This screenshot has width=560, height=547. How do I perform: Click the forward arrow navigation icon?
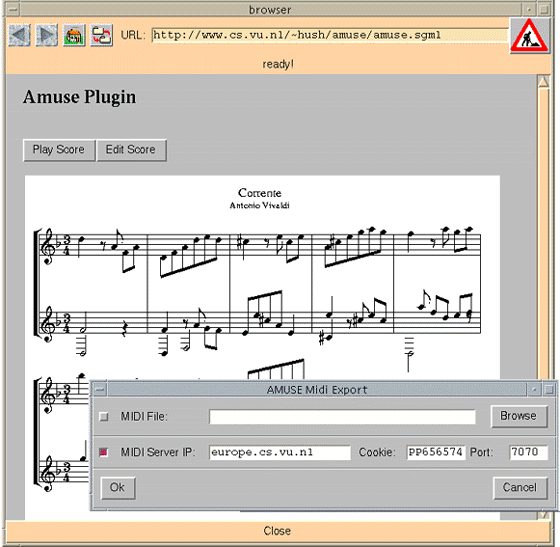pyautogui.click(x=46, y=35)
